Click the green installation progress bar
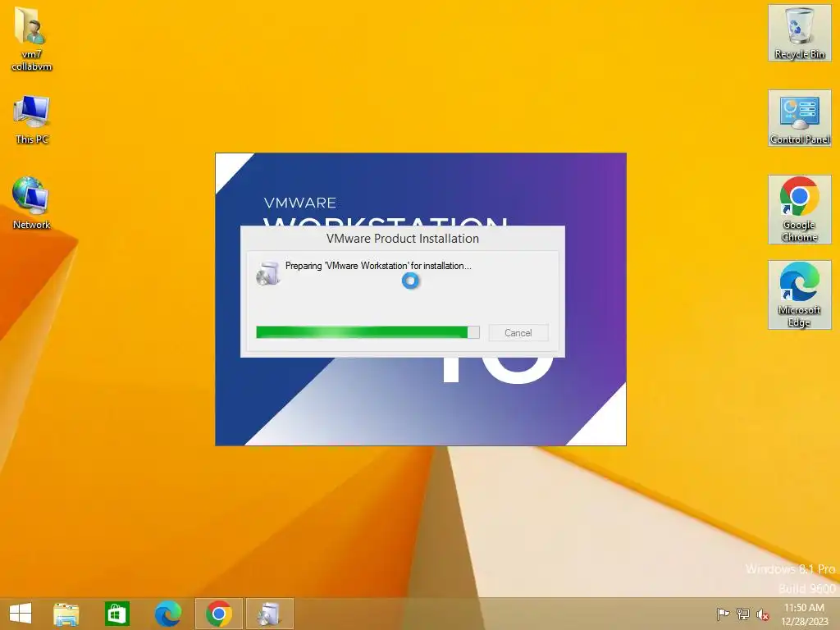This screenshot has height=630, width=840. pos(367,332)
